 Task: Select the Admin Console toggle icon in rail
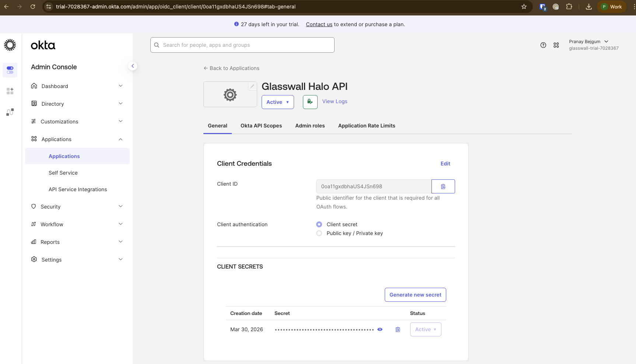point(10,70)
